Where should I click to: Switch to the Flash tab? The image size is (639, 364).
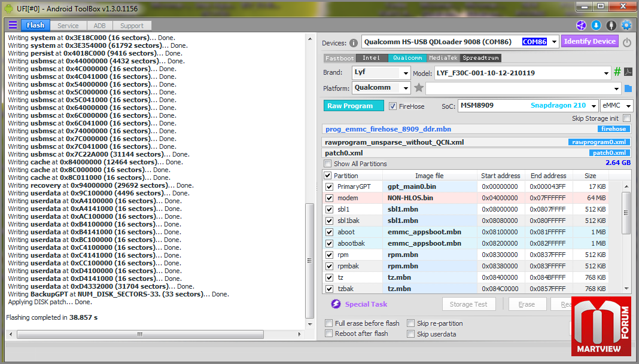coord(35,25)
